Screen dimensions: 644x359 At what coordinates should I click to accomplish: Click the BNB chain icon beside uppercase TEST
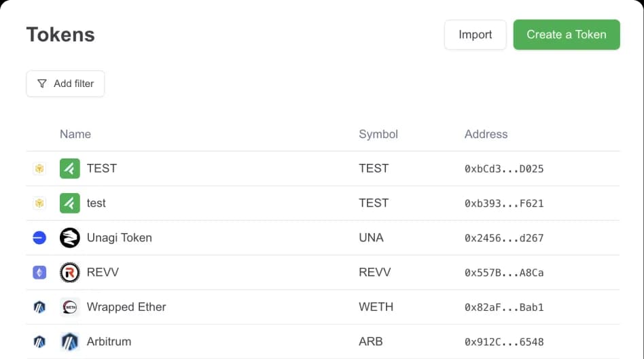(39, 169)
